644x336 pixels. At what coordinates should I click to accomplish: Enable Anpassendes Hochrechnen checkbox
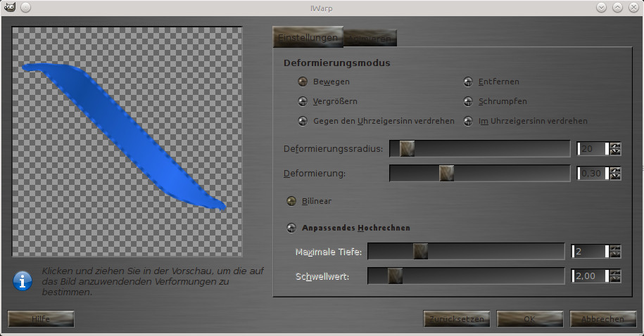point(291,228)
